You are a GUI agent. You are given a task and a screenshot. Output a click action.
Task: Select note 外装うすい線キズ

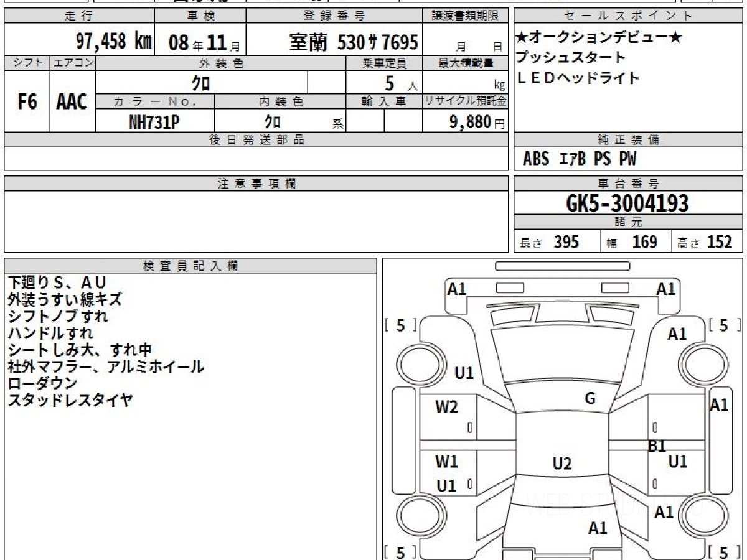tap(65, 300)
